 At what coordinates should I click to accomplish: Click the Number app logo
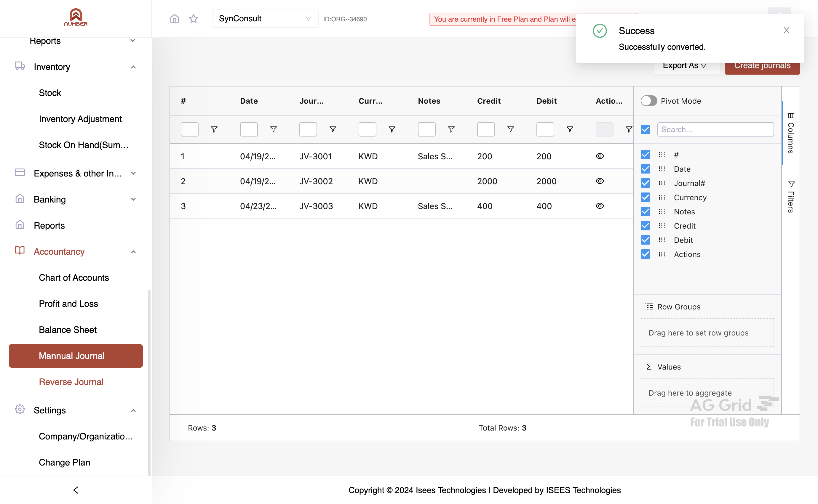click(x=76, y=17)
